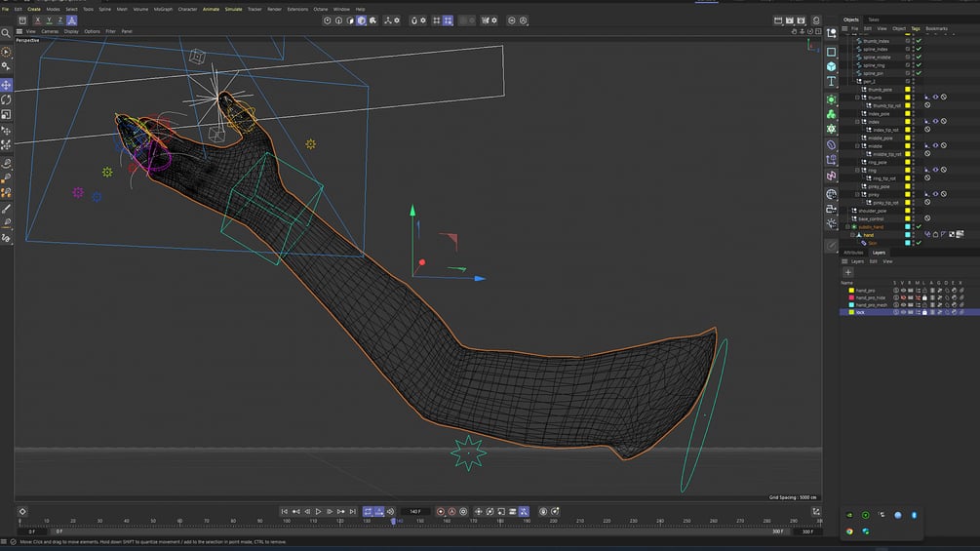Collapse the thumb object in hierarchy
This screenshot has height=551, width=980.
point(857,98)
